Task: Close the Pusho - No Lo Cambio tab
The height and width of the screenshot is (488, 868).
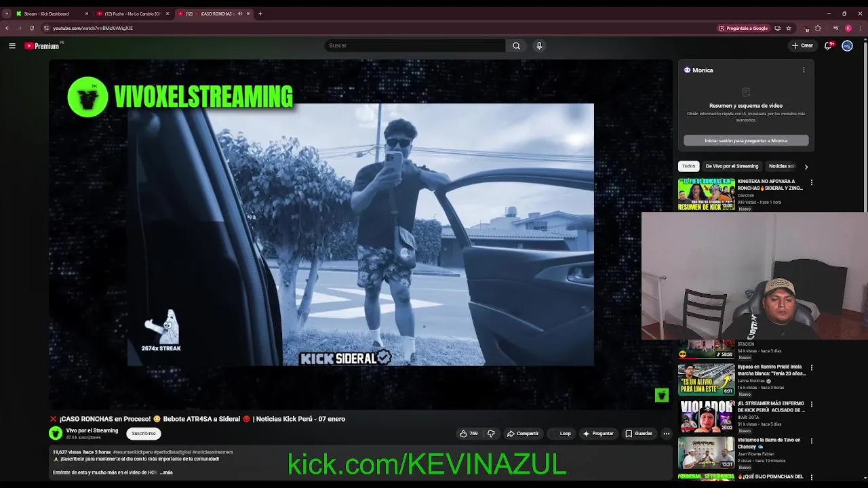Action: click(x=167, y=14)
